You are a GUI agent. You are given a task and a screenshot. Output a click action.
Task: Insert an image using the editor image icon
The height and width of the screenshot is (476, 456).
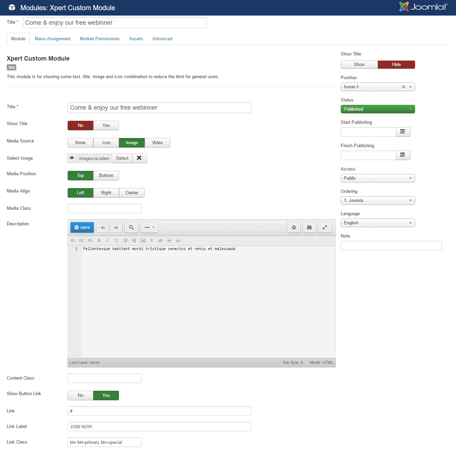[x=143, y=241]
